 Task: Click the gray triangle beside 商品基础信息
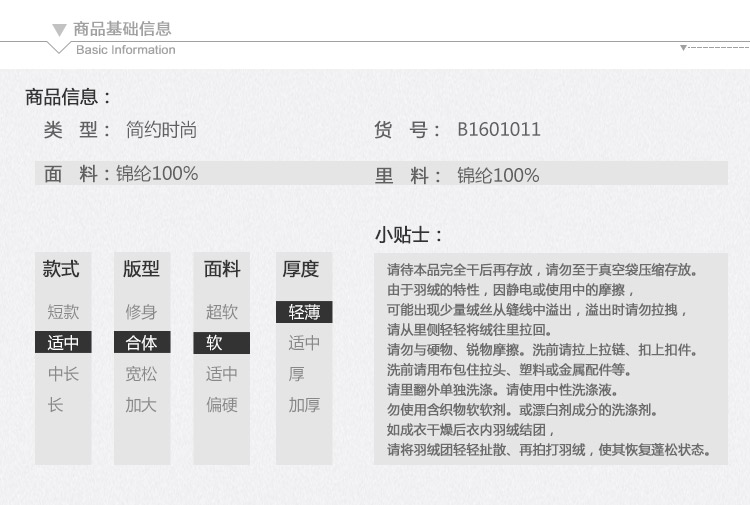coord(59,31)
